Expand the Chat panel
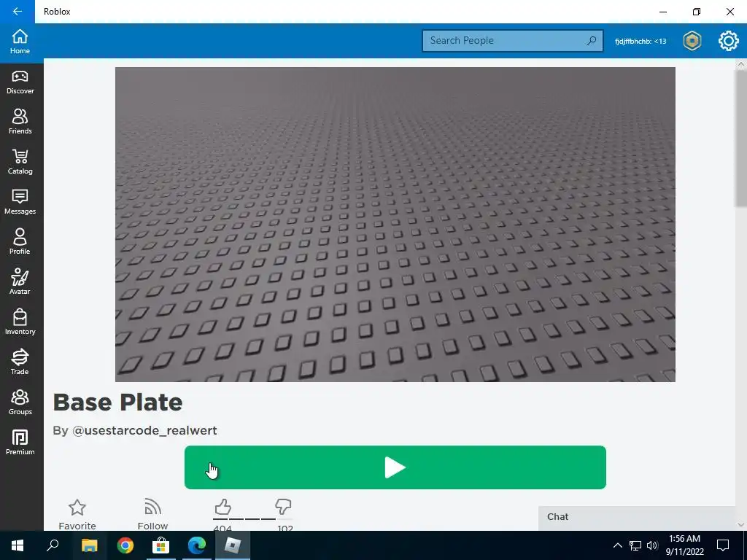Viewport: 747px width, 560px height. tap(636, 517)
